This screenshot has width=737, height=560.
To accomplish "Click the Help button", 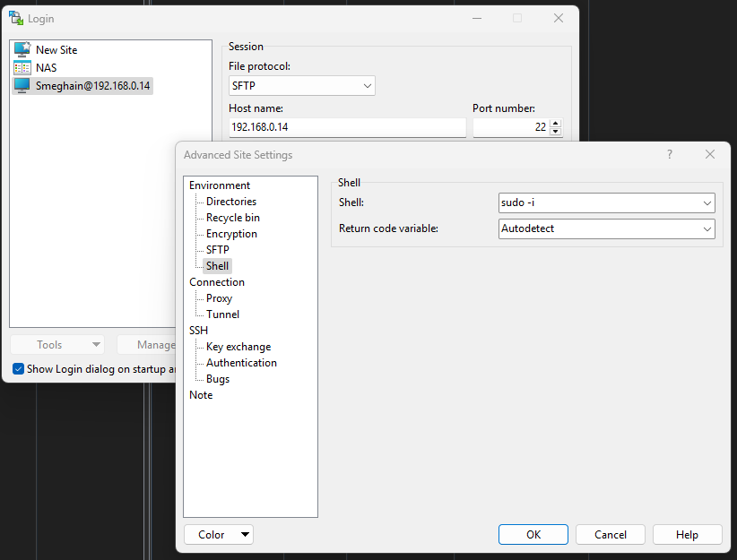I will (687, 535).
